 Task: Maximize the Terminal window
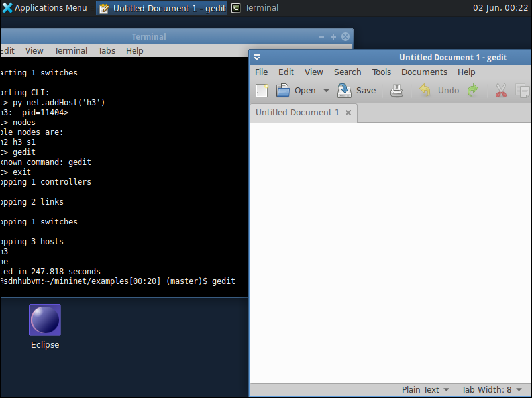(333, 36)
